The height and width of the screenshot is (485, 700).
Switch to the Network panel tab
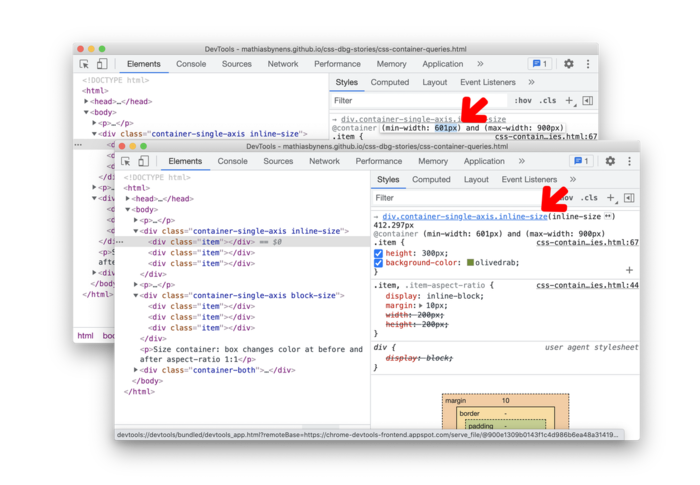(x=324, y=161)
